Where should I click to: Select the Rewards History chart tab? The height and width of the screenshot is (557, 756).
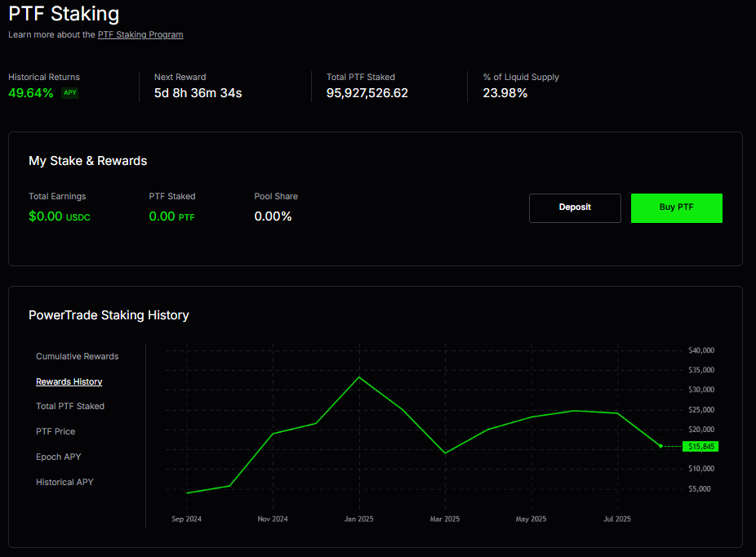[69, 381]
